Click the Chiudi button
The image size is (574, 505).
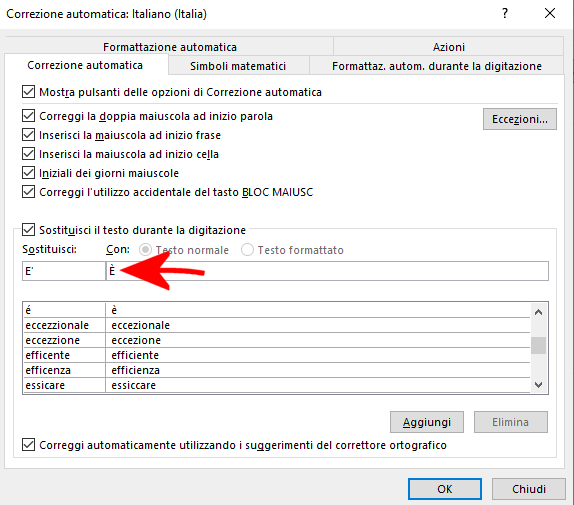pos(529,489)
